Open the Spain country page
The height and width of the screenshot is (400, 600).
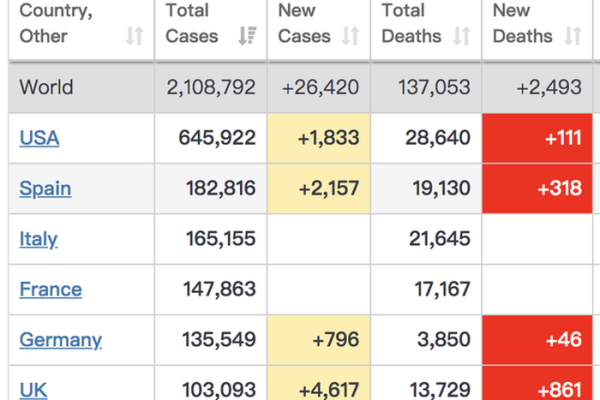(45, 188)
